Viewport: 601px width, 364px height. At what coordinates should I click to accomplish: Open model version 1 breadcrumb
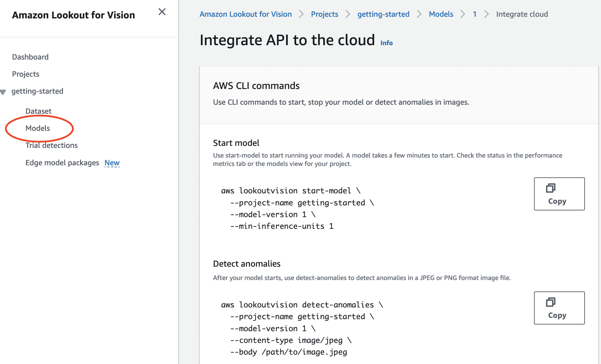tap(474, 14)
